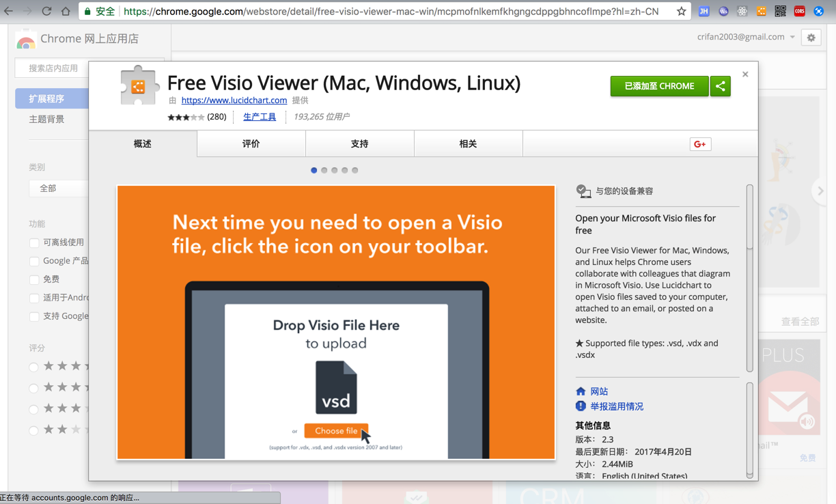Click the blue round extension icon
The height and width of the screenshot is (504, 836).
(x=819, y=11)
